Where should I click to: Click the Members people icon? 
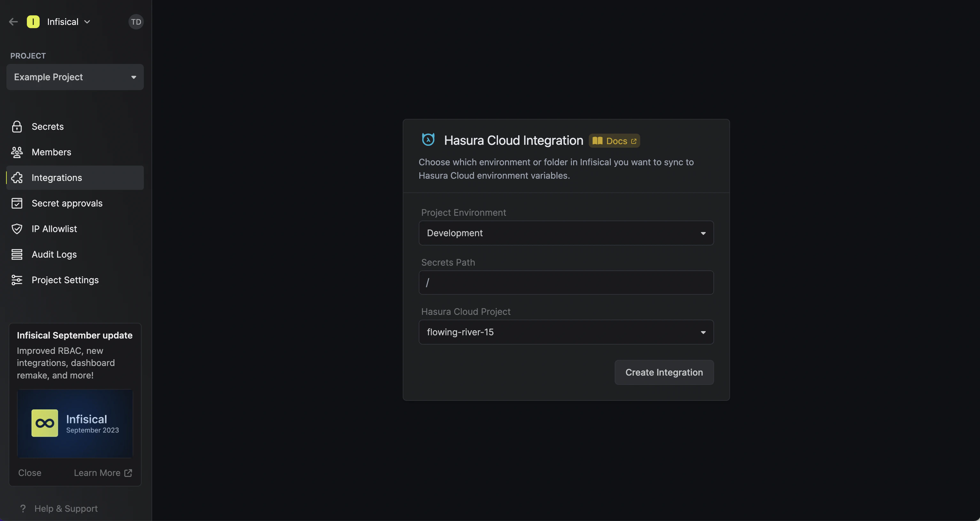[17, 152]
